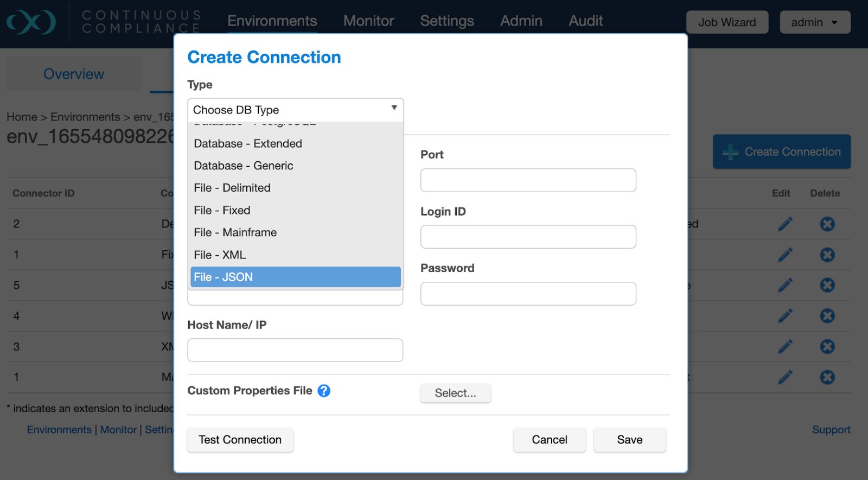Click the delete icon for connector 4
Screen dimensions: 868x480
click(827, 316)
